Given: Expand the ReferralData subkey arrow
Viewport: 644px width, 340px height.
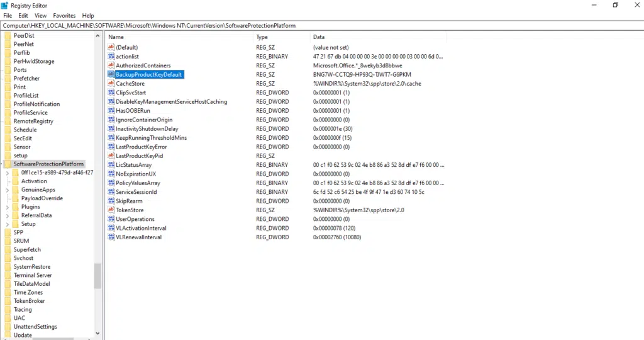Looking at the screenshot, I should (7, 215).
